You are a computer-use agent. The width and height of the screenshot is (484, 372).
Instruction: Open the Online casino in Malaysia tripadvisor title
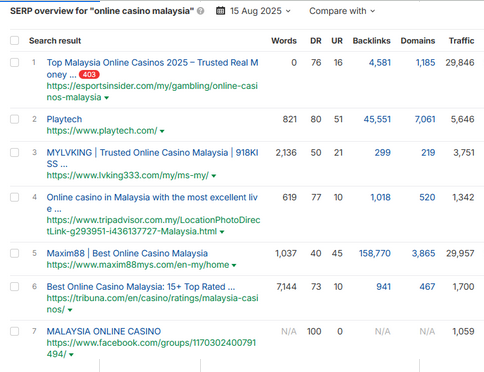[152, 203]
